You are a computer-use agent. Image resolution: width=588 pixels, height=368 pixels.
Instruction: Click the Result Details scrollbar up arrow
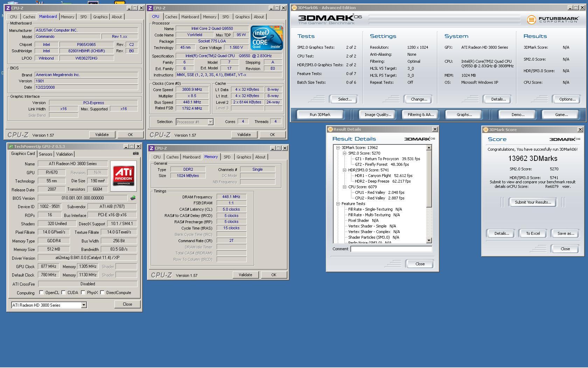[x=429, y=148]
